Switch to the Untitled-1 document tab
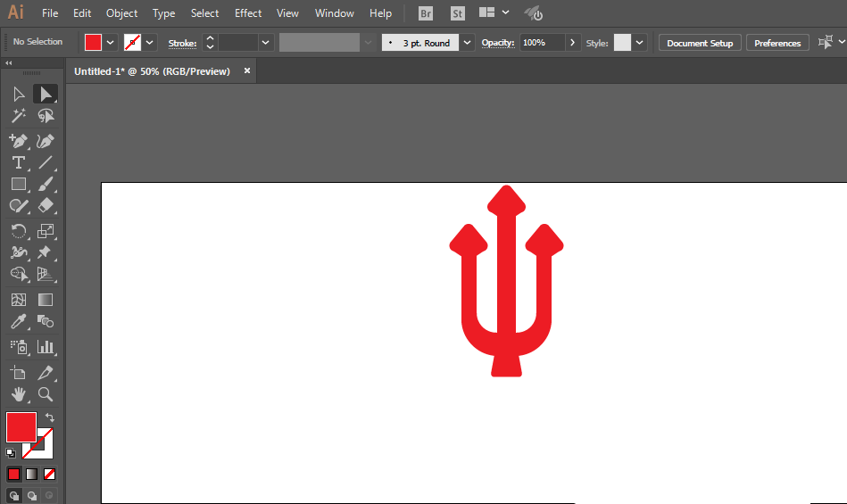Image resolution: width=847 pixels, height=504 pixels. (x=152, y=71)
